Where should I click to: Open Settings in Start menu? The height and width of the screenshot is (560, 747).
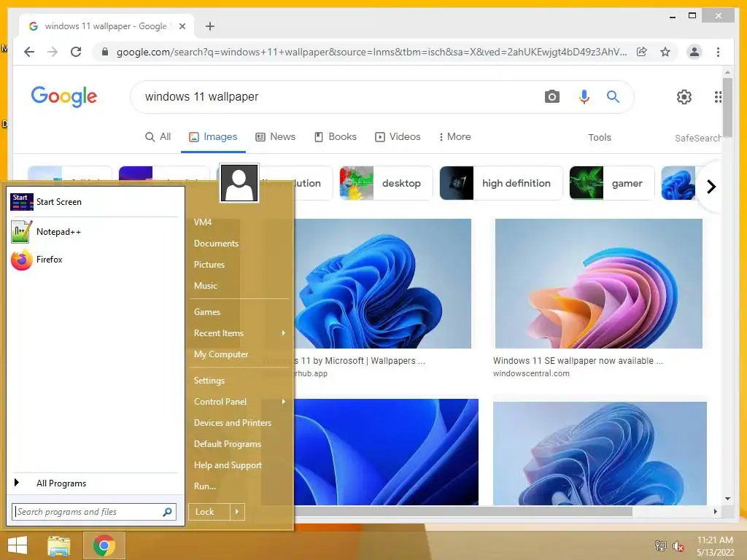pos(209,381)
